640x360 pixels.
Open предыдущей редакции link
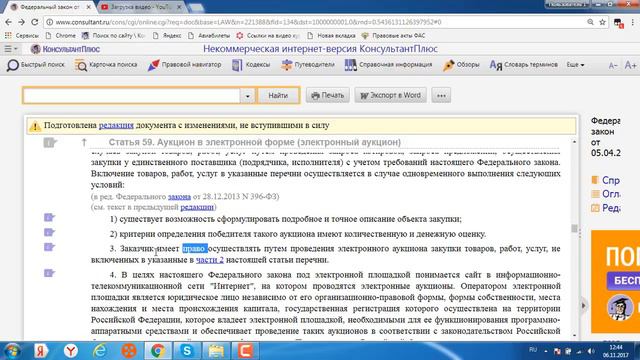pos(197,207)
